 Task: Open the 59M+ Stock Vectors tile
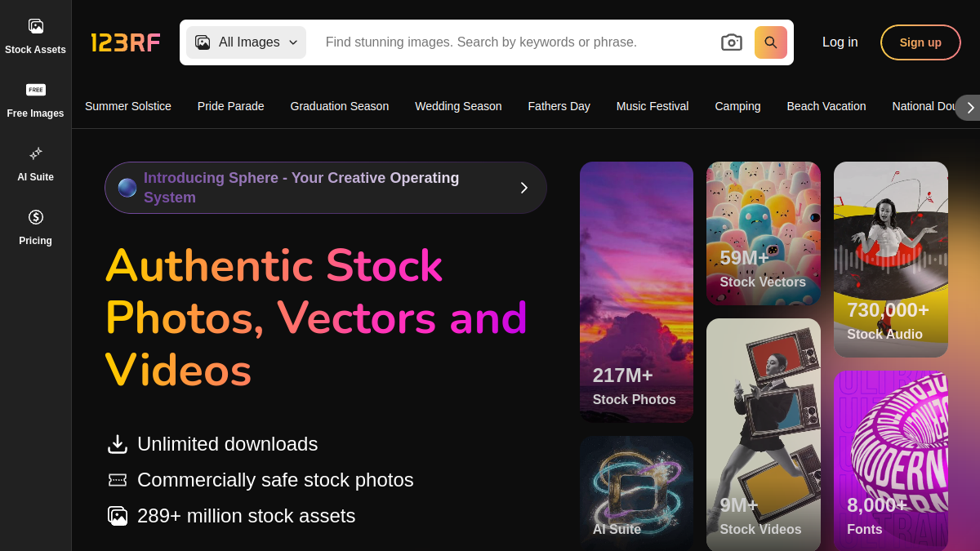coord(764,233)
